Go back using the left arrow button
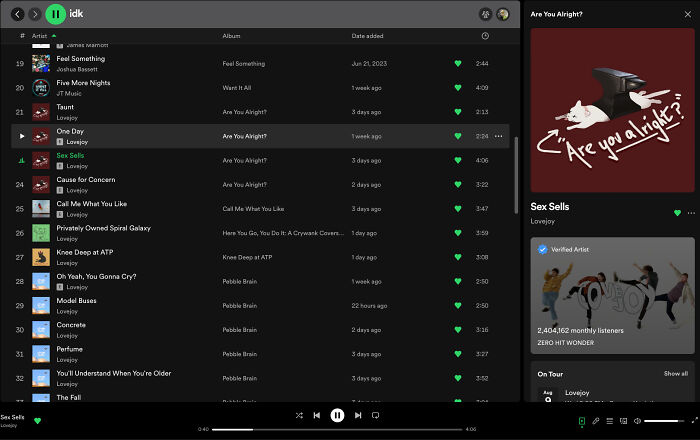This screenshot has height=440, width=700. tap(17, 14)
